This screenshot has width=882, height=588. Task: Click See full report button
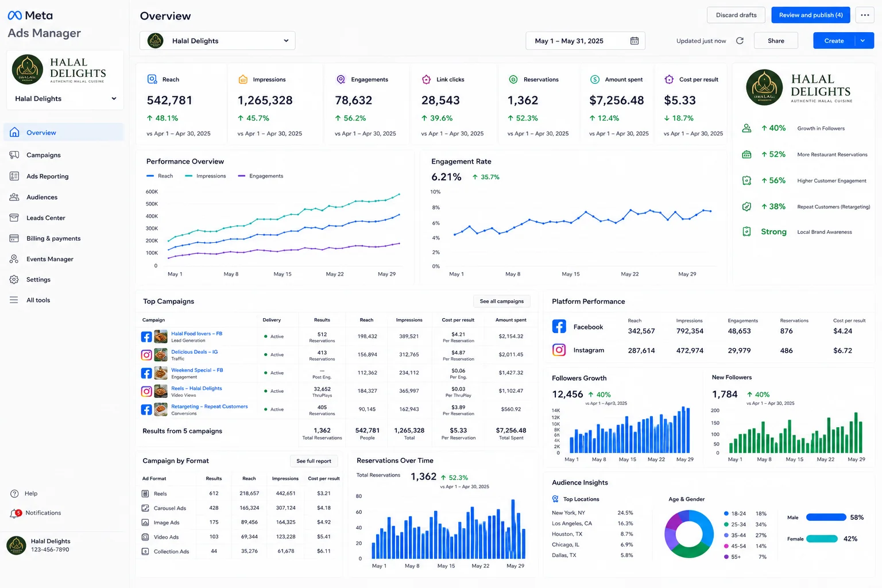tap(314, 461)
